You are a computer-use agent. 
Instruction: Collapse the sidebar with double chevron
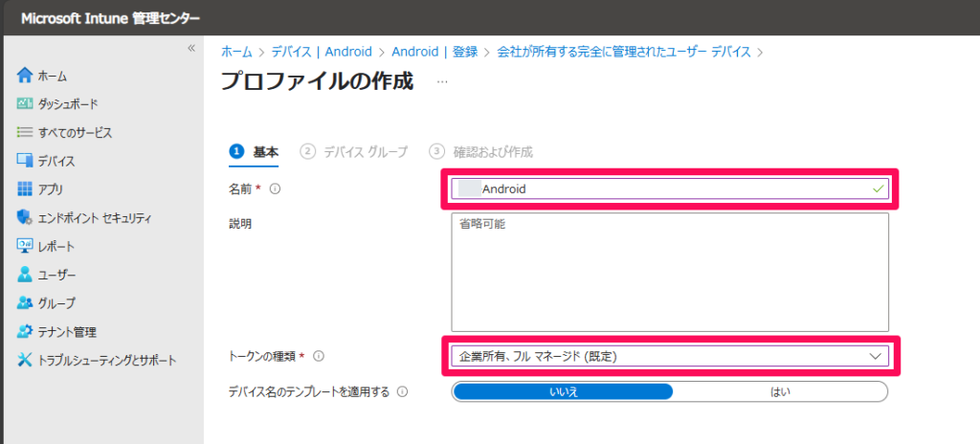click(191, 48)
